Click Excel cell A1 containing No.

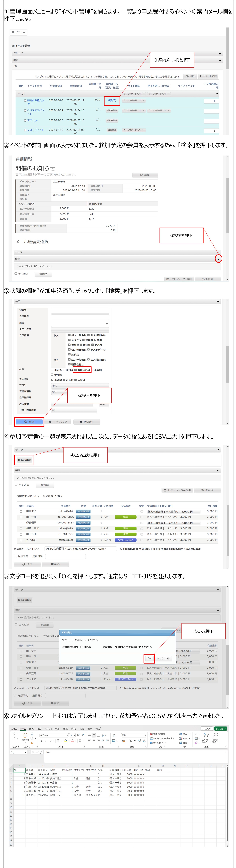(19, 770)
